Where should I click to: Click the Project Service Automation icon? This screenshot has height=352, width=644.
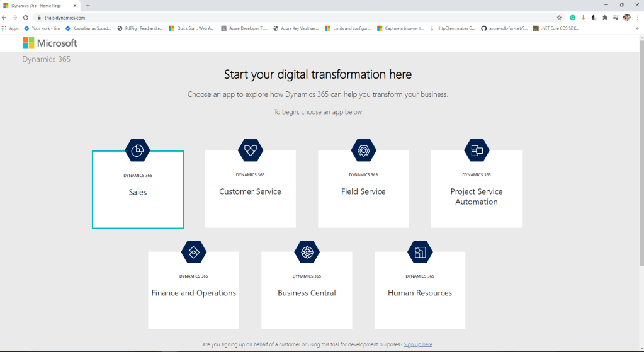[476, 150]
